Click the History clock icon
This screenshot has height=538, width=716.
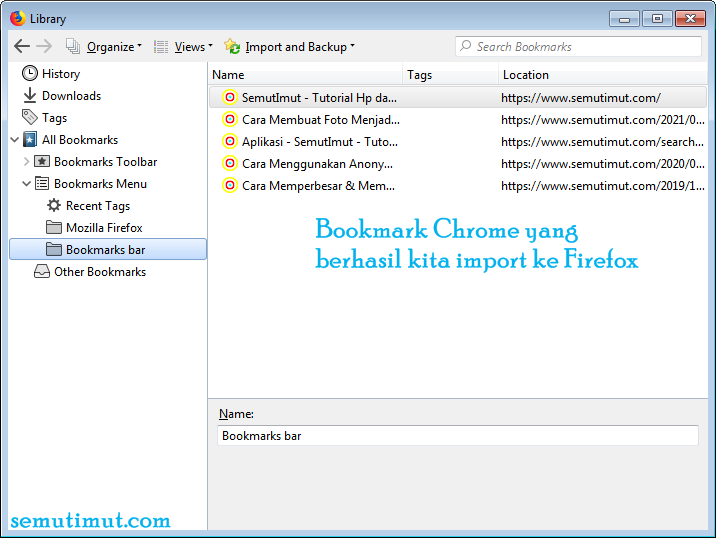point(30,74)
